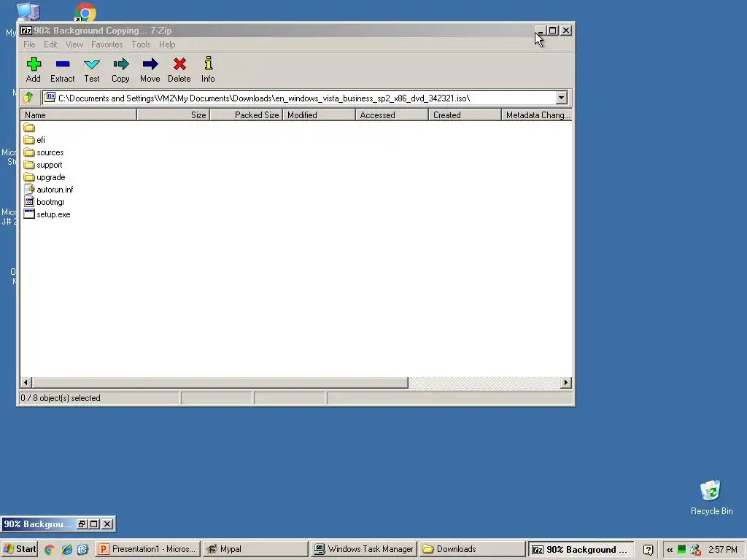Click the Move toolbar icon
The width and height of the screenshot is (747, 560).
coord(150,69)
